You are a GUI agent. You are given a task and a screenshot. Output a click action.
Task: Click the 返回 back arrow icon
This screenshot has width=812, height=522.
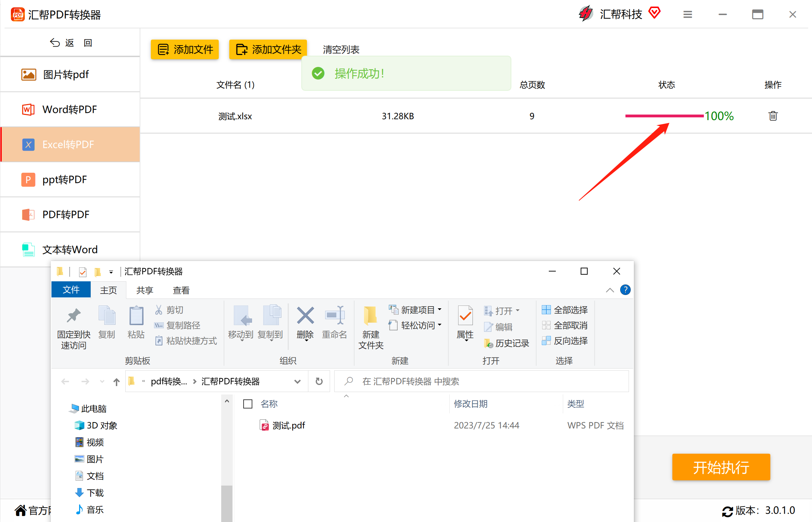pyautogui.click(x=55, y=43)
